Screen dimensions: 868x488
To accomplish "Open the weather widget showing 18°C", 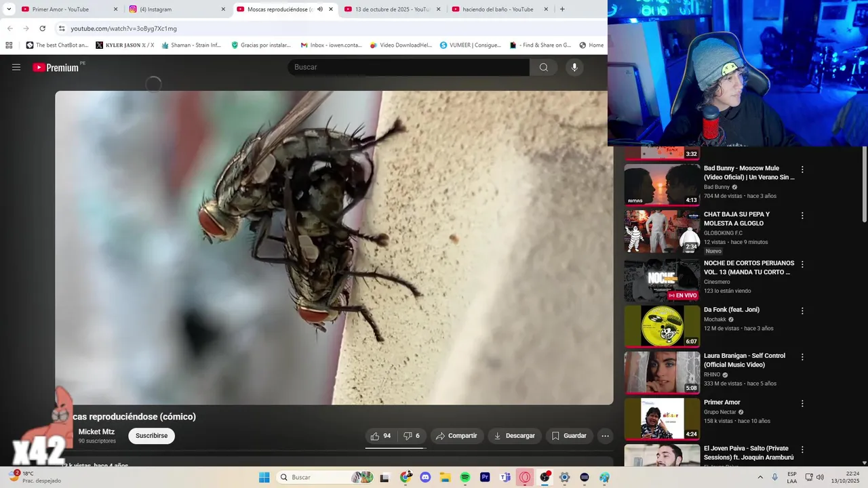I will click(x=34, y=477).
